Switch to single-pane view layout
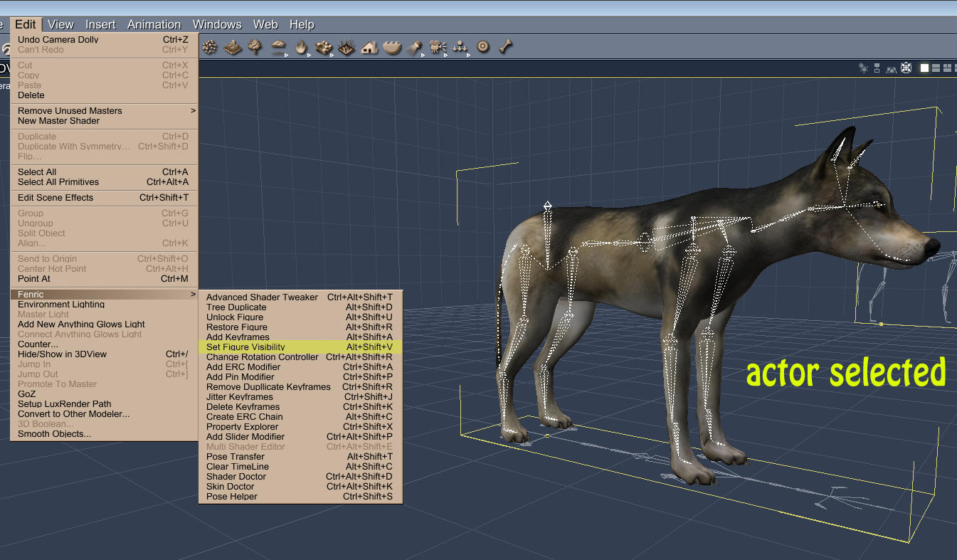The height and width of the screenshot is (560, 957). point(925,68)
